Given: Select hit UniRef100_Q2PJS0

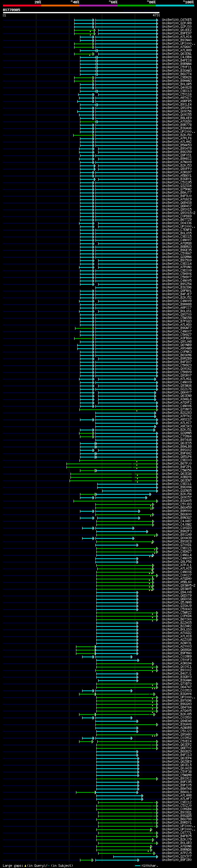Looking at the screenshot, I should [177, 26].
